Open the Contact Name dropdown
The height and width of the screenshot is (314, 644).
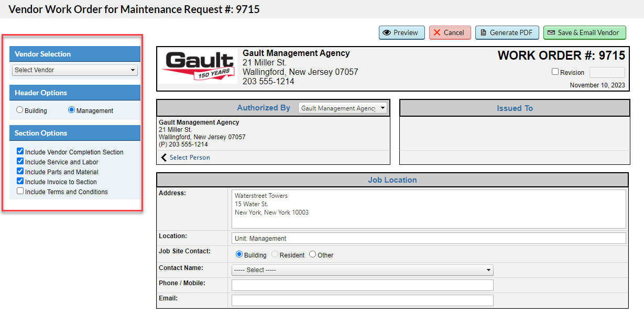tap(363, 270)
